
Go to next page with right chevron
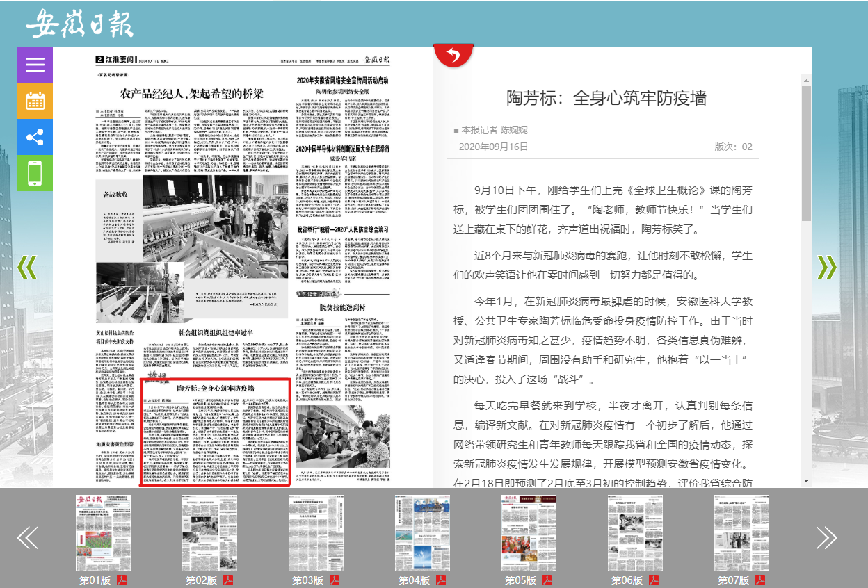pos(826,267)
